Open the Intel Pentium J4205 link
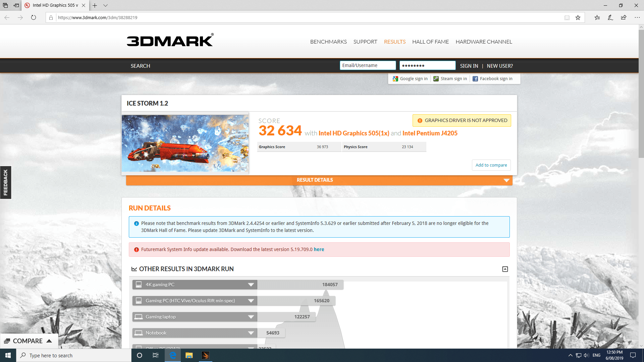Screen dimensions: 644x362 point(430,133)
